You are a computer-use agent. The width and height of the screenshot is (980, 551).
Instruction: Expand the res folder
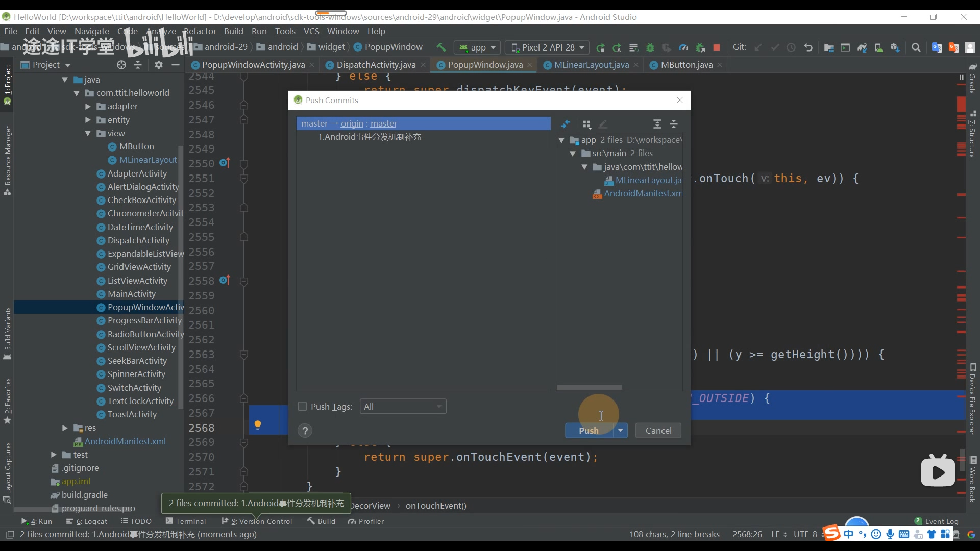[x=65, y=428]
